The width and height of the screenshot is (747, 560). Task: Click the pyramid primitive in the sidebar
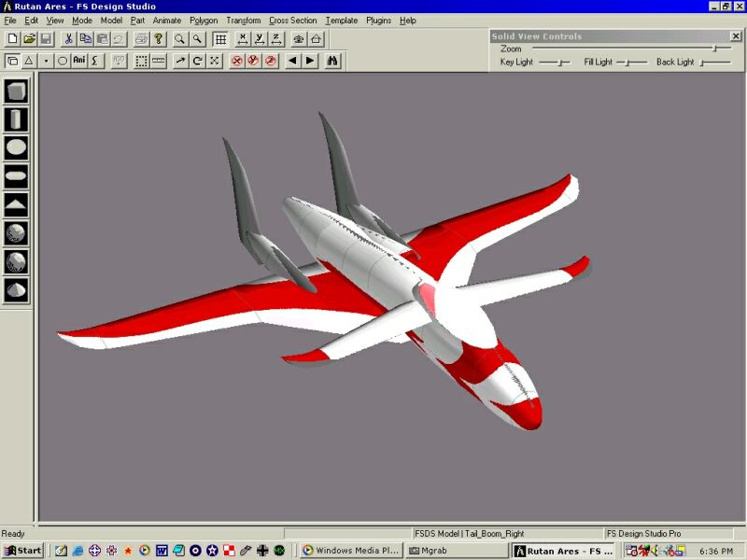(x=16, y=204)
